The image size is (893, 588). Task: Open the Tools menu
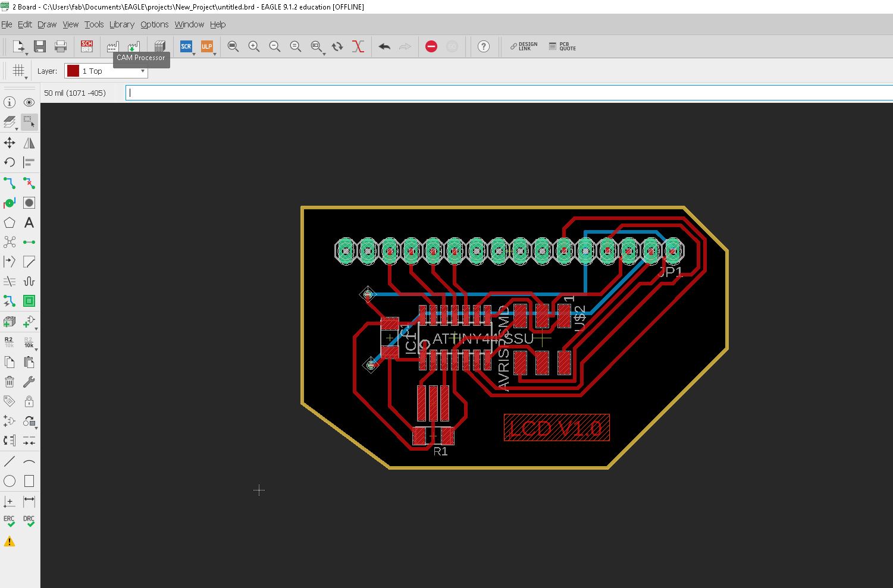[x=94, y=24]
